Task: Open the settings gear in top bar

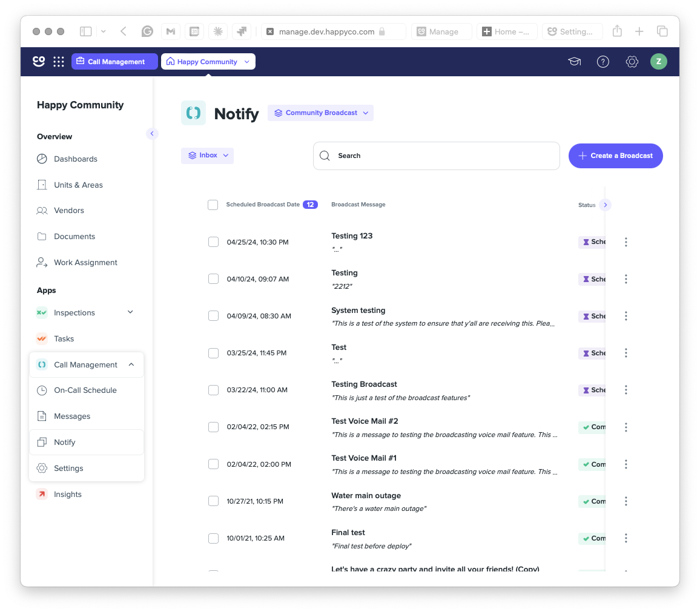Action: point(632,62)
